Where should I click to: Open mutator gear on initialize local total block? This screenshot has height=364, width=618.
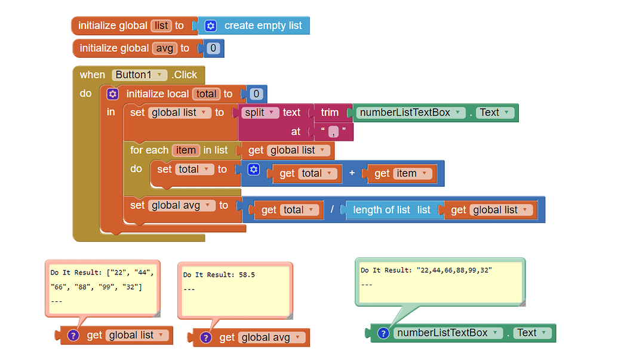(113, 94)
